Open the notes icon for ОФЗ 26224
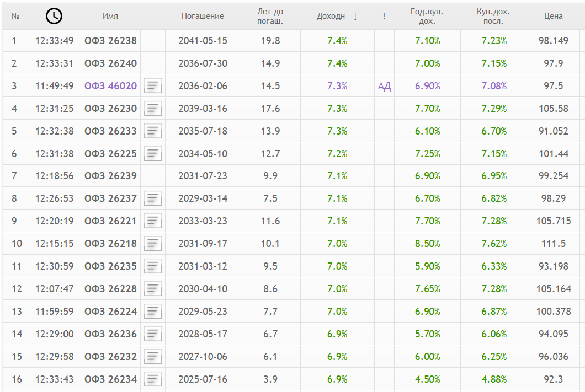 click(152, 311)
